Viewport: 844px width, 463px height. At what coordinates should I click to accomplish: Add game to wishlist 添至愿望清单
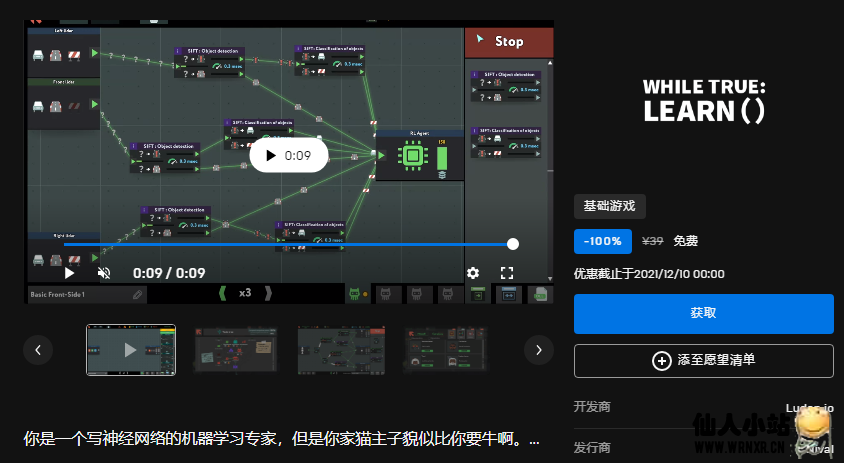pos(704,361)
